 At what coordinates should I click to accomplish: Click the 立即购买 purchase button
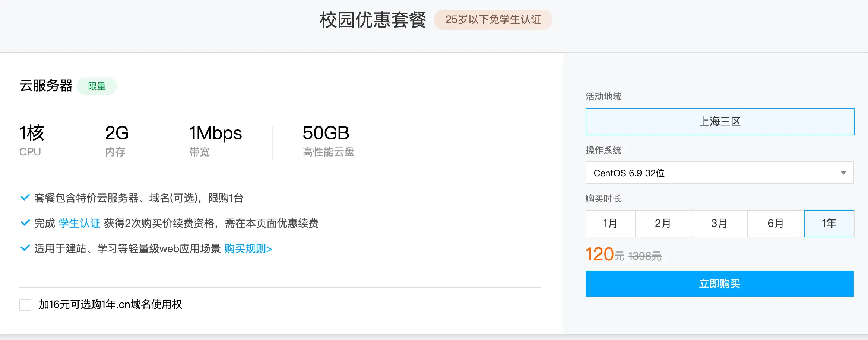point(720,283)
